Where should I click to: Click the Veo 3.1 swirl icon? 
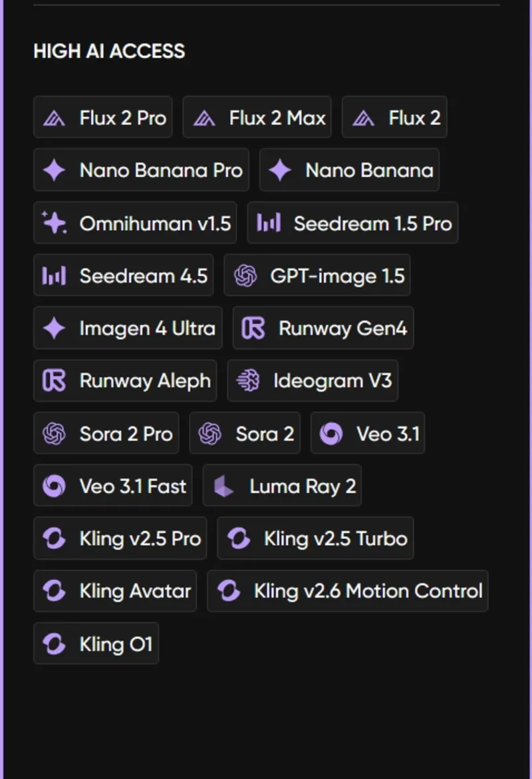coord(331,434)
